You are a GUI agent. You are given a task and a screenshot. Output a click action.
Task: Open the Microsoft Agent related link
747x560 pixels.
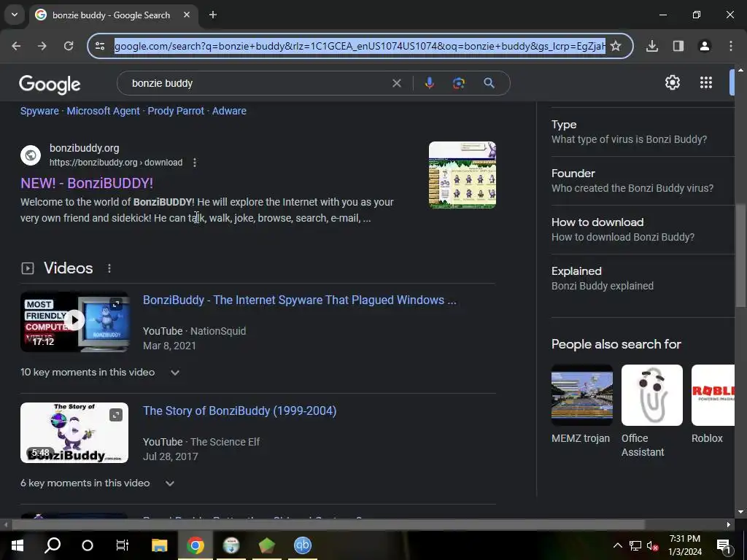coord(104,111)
